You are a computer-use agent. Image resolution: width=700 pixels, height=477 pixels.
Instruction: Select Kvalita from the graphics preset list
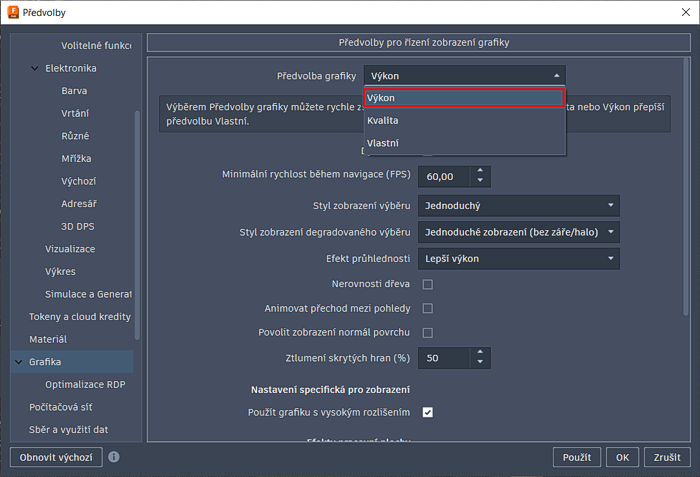pos(383,120)
